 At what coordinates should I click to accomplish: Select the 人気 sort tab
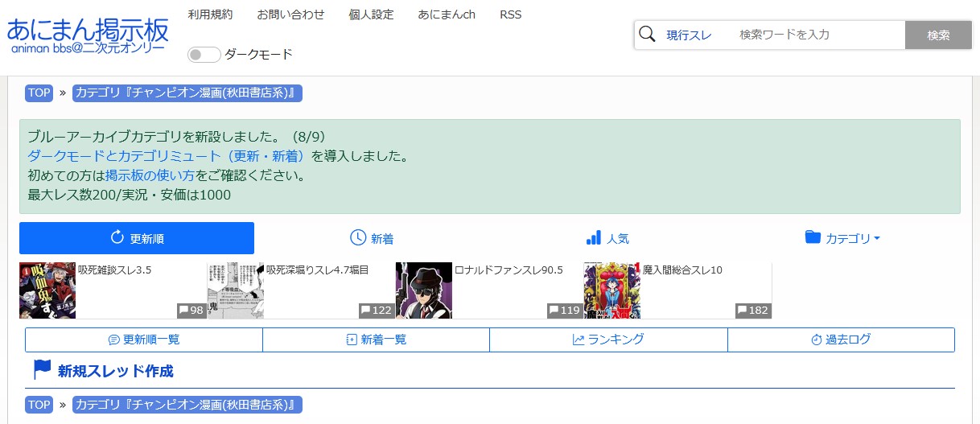click(x=607, y=238)
